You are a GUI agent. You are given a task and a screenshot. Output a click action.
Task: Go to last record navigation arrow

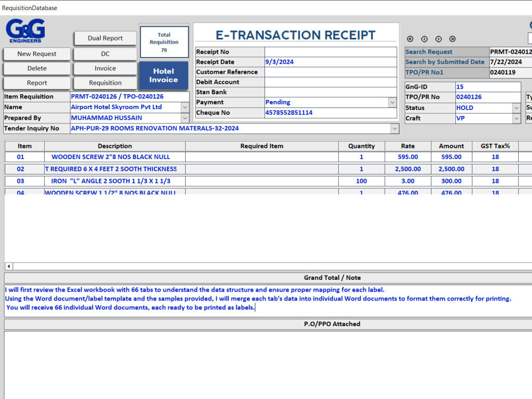point(452,39)
